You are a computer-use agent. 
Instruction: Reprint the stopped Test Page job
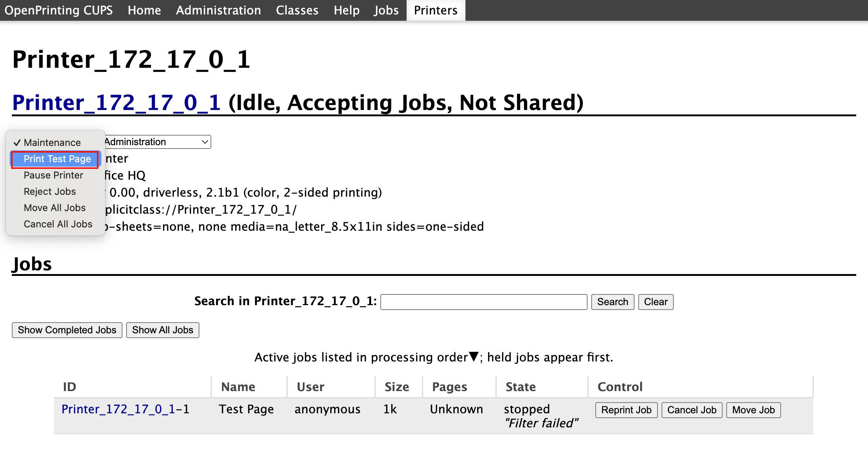626,410
